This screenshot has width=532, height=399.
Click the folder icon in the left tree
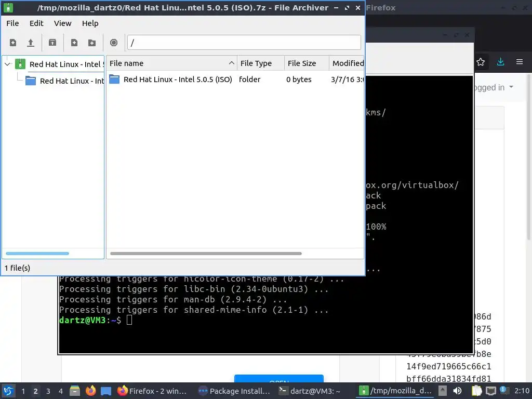31,81
